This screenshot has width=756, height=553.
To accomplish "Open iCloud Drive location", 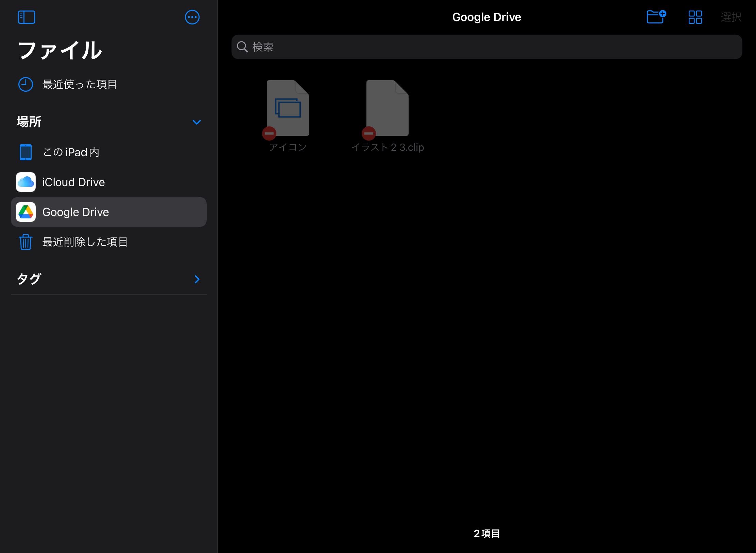I will [x=73, y=182].
